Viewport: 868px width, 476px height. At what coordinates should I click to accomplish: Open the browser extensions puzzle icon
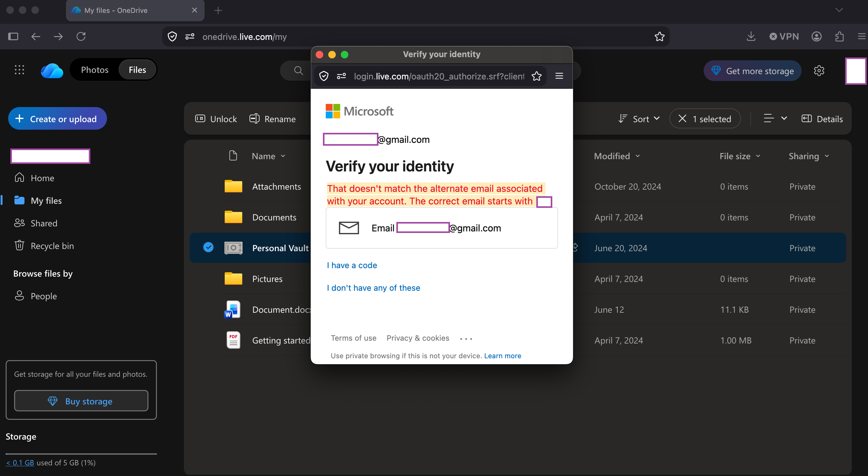(839, 36)
